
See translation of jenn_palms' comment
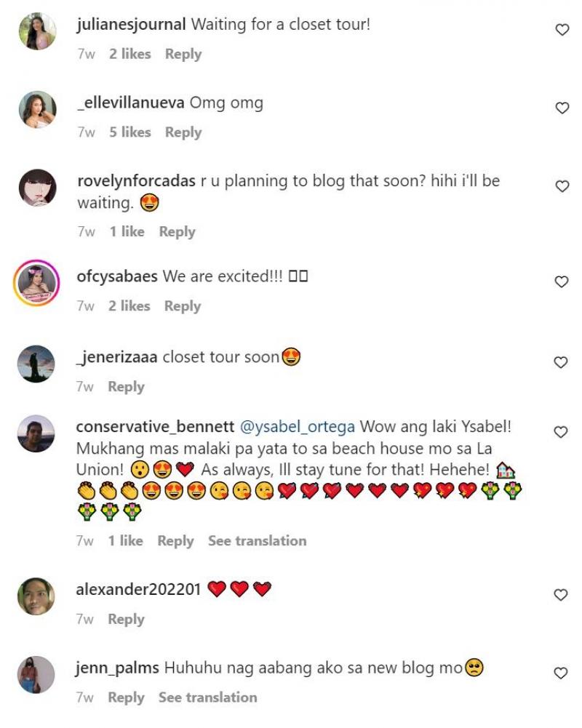point(207,697)
